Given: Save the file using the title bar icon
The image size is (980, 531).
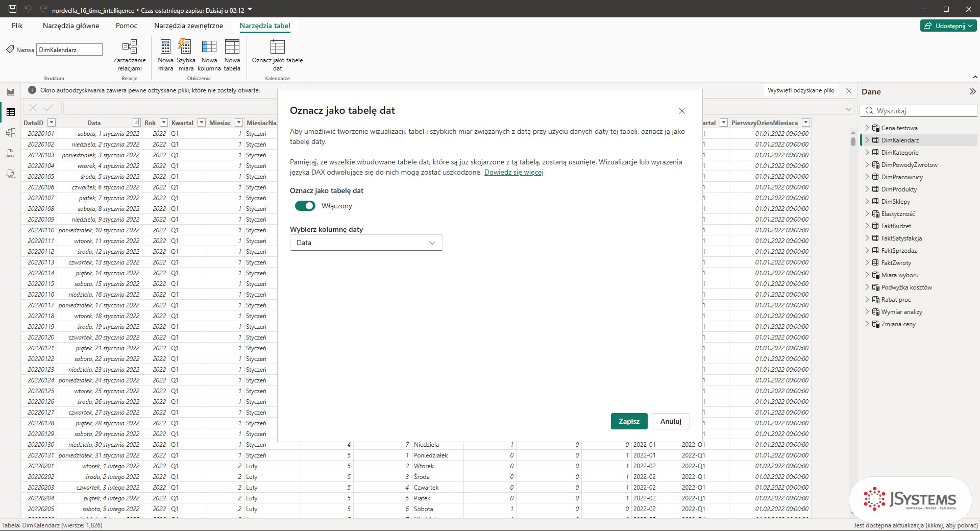Looking at the screenshot, I should [x=13, y=9].
